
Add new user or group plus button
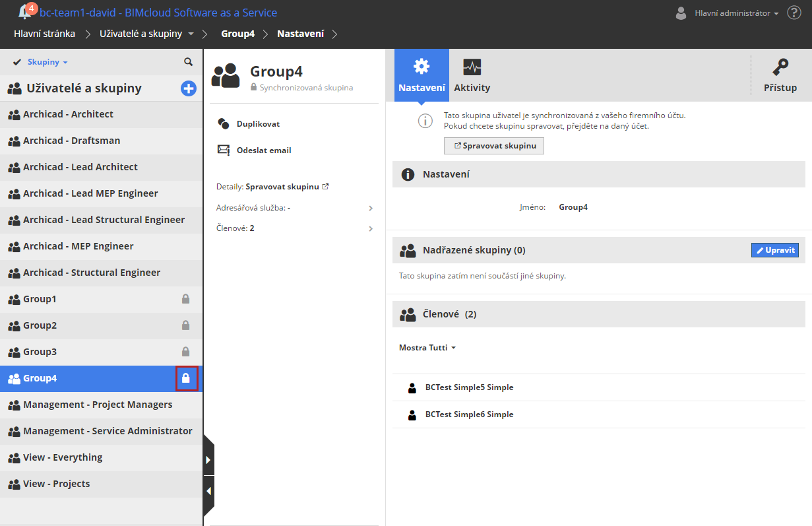click(189, 88)
